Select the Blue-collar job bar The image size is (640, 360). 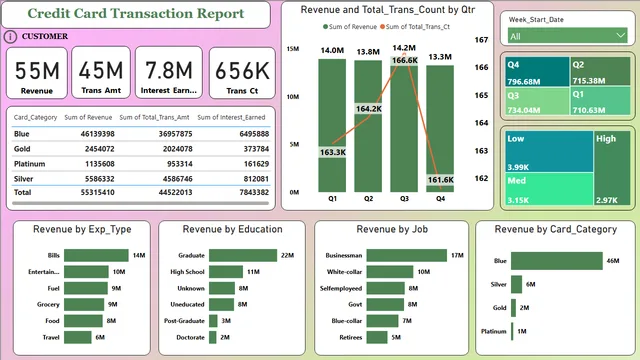tap(382, 321)
